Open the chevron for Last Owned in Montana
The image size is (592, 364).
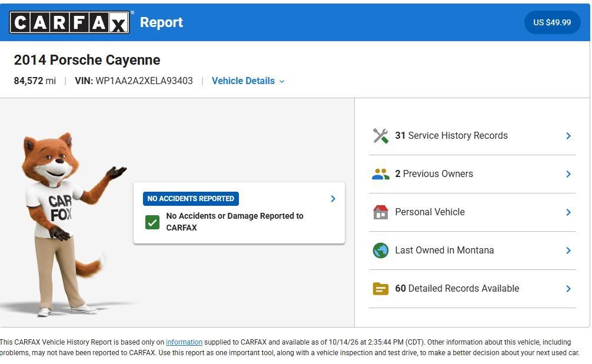pos(568,251)
